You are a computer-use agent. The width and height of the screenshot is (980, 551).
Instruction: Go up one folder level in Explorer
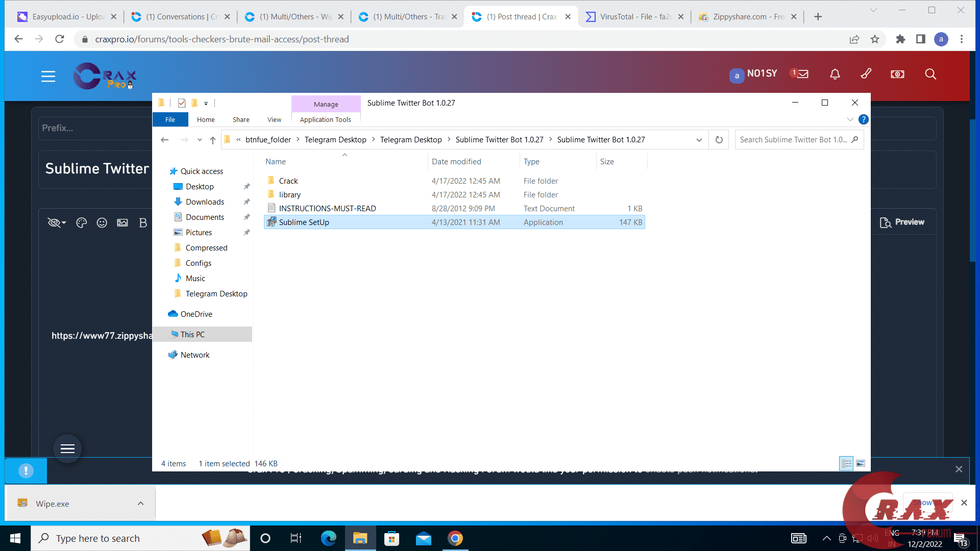click(x=213, y=140)
